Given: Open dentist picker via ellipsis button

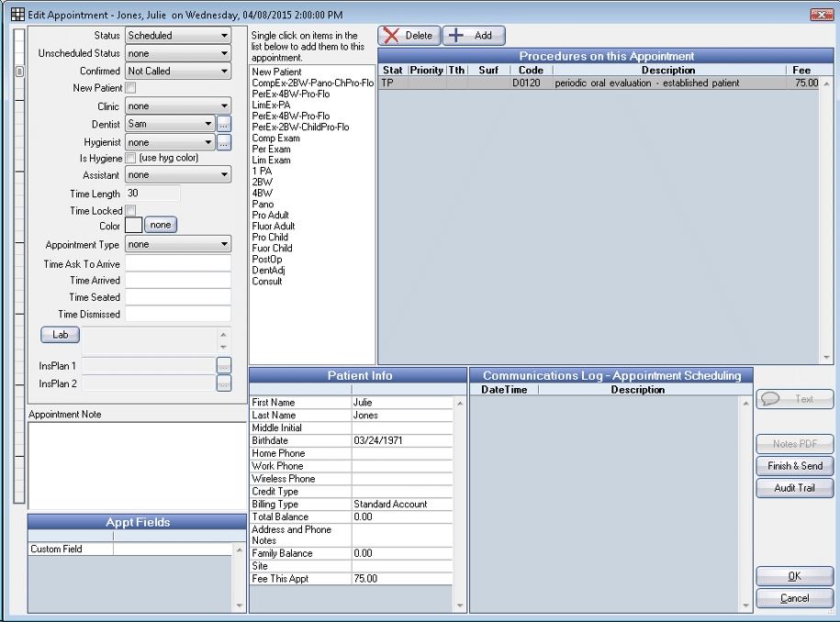Looking at the screenshot, I should tap(224, 124).
